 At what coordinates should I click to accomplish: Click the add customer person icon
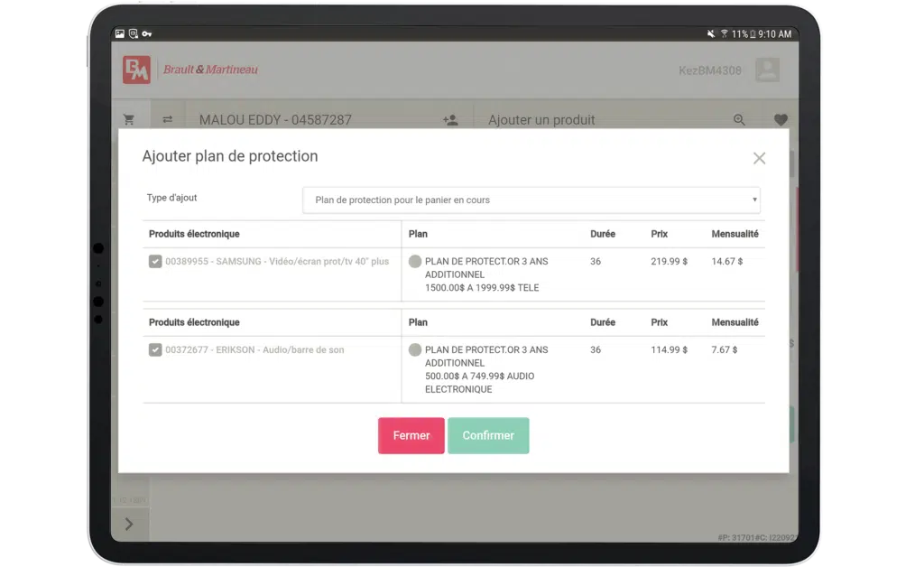(450, 119)
